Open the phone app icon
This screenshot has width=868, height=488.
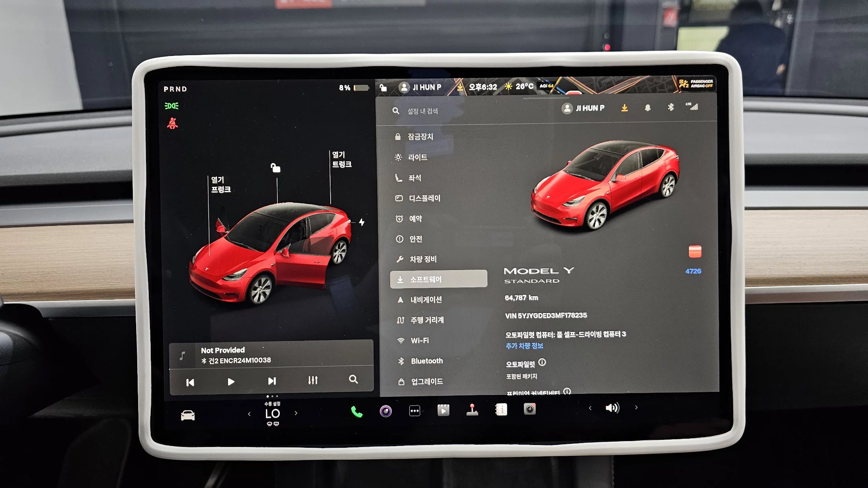(x=356, y=412)
